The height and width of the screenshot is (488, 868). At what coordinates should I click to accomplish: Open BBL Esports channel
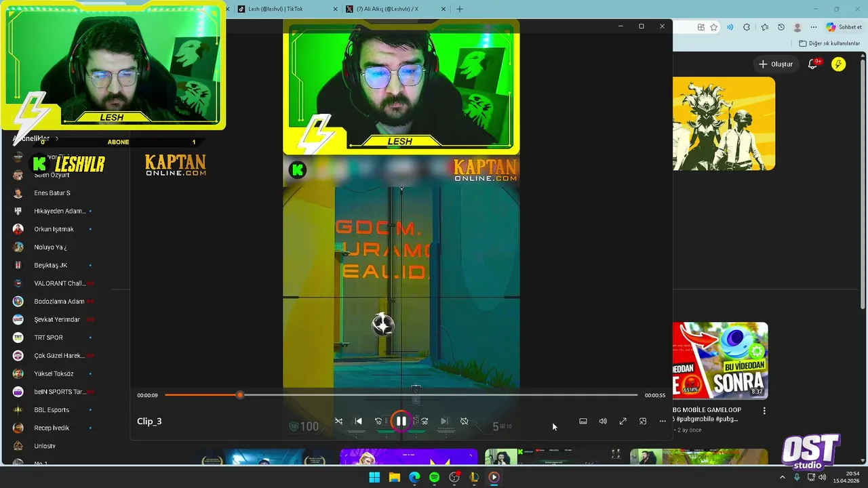pyautogui.click(x=53, y=410)
